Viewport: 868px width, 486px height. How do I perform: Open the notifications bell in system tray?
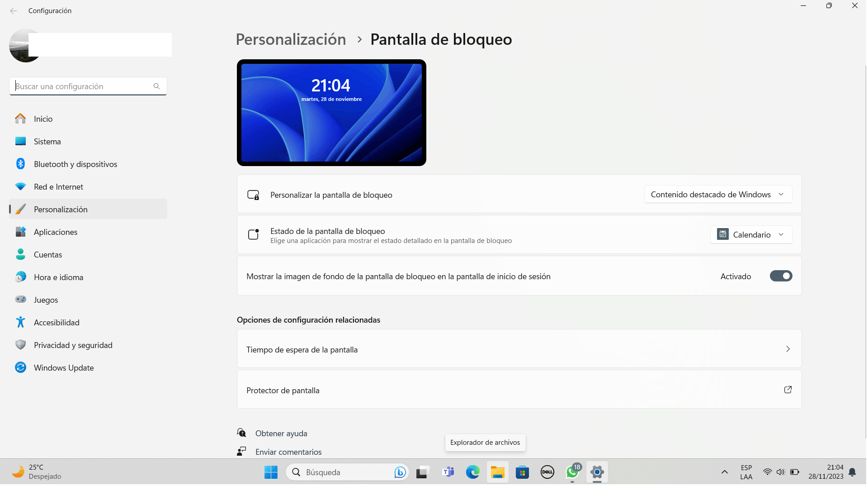coord(852,472)
